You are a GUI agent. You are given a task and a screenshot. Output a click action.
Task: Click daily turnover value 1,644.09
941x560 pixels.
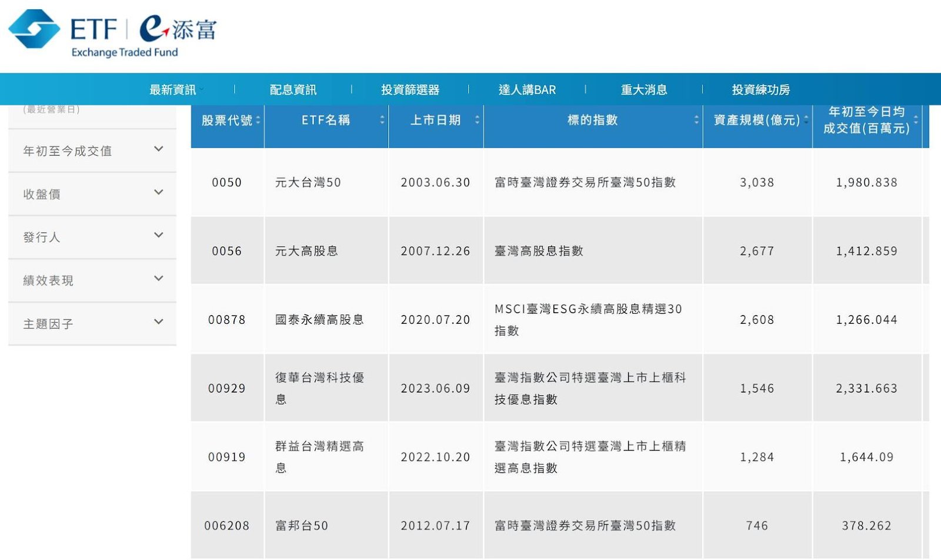click(867, 457)
